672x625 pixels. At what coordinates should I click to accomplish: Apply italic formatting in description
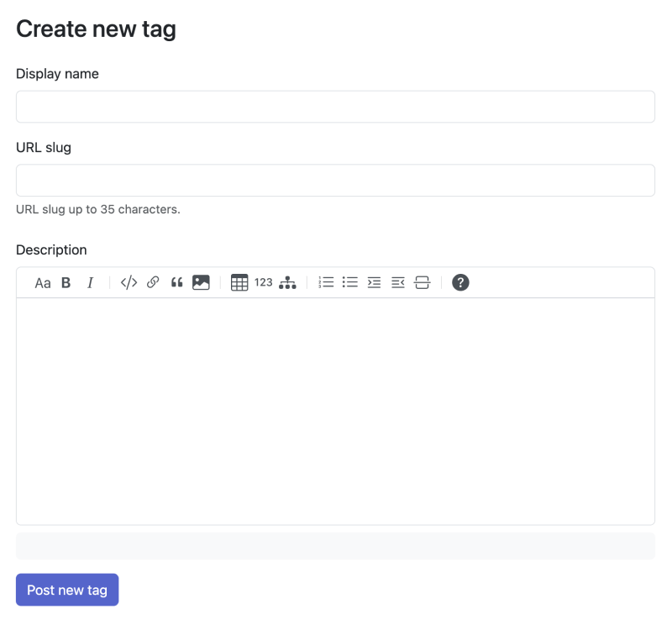pos(91,283)
